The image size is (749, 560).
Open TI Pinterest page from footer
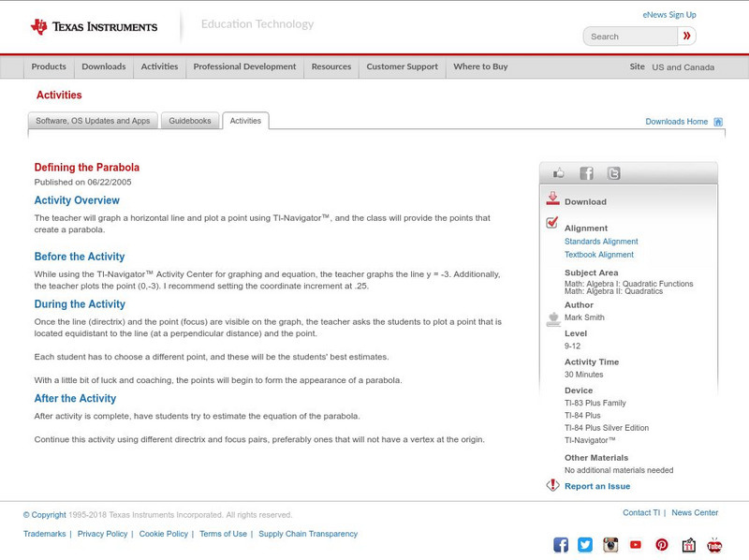(x=662, y=545)
